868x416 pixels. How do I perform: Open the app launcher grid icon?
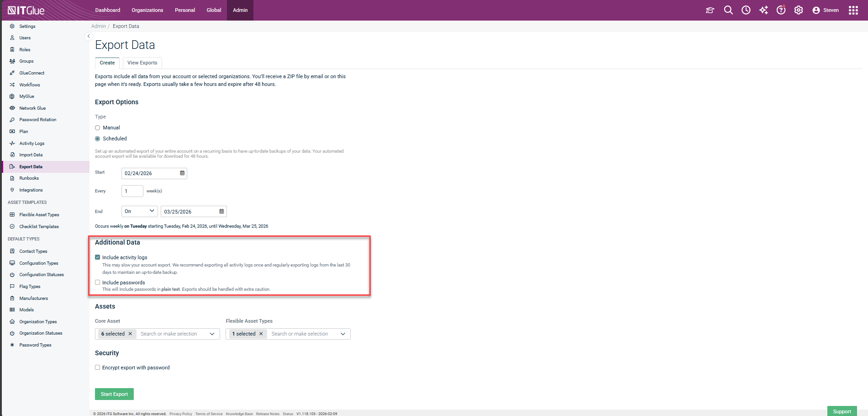pos(853,10)
